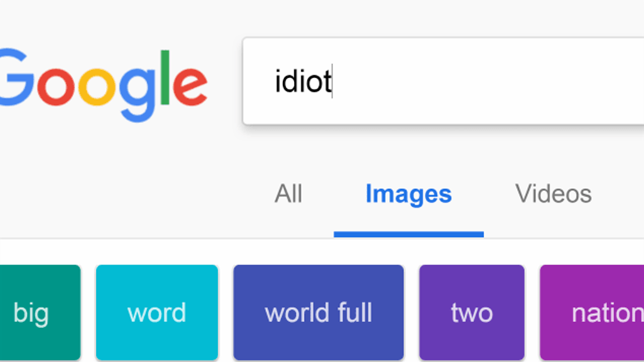Screen dimensions: 644x362
Task: Apply the 'world full' filter chip
Action: point(318,313)
